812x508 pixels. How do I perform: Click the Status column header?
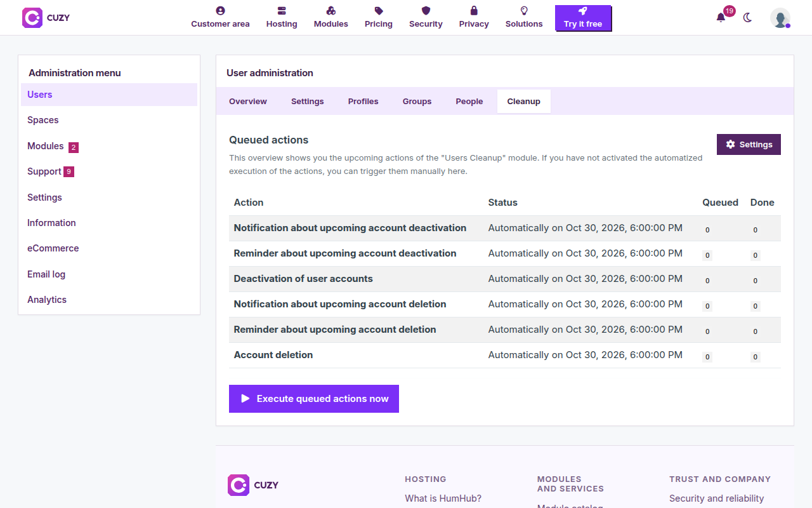pos(503,203)
